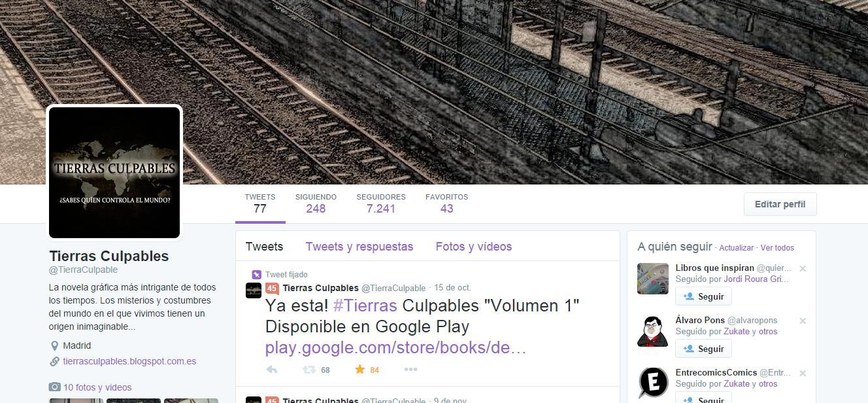
Task: Open the tierrasculpables.blogspot.com.es link
Action: point(129,361)
